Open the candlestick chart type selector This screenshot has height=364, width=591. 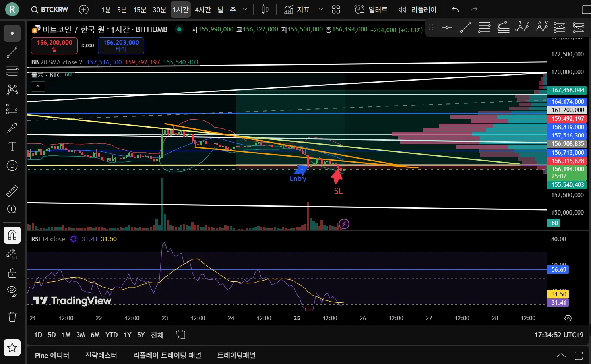click(265, 10)
